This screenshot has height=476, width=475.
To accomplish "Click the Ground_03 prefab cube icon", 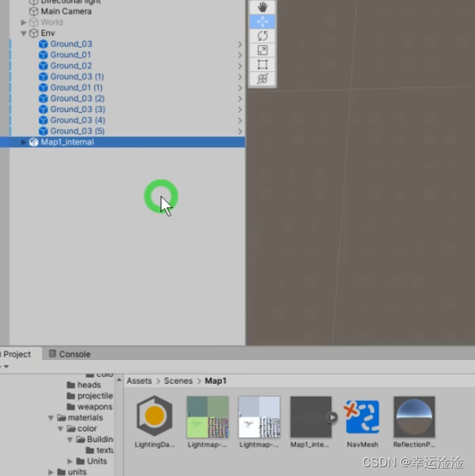I will click(43, 44).
